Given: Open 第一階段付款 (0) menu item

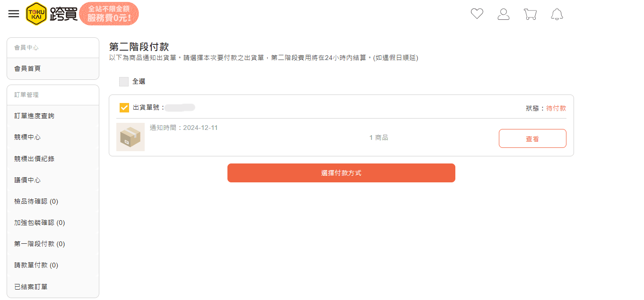Looking at the screenshot, I should pyautogui.click(x=53, y=244).
